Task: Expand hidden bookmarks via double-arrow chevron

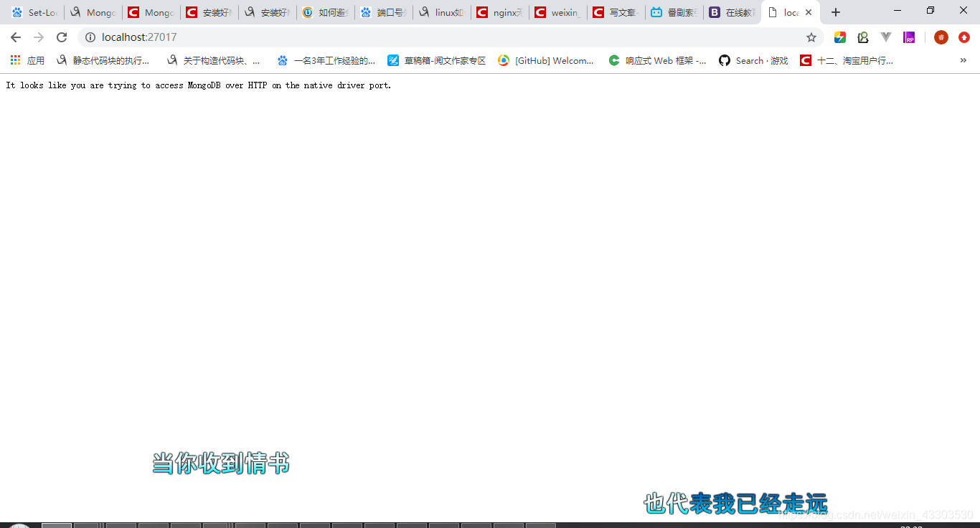Action: click(963, 60)
